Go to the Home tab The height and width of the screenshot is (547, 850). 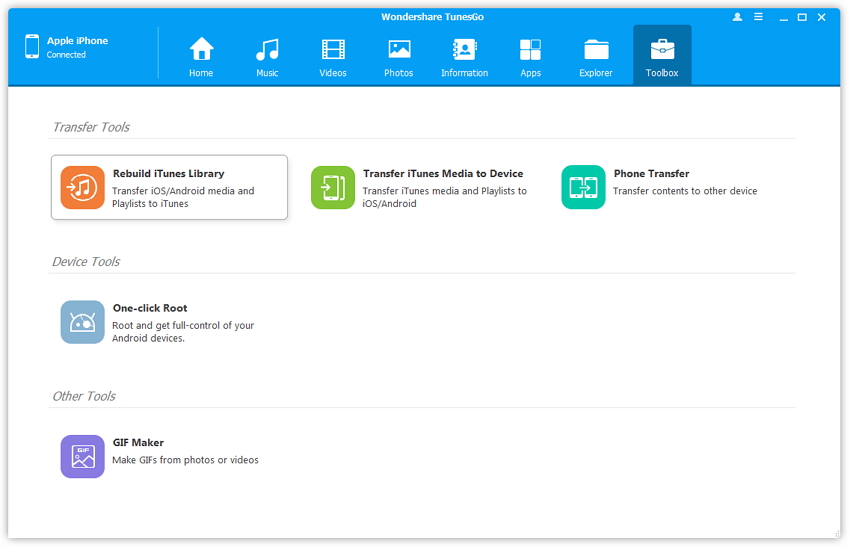[201, 56]
